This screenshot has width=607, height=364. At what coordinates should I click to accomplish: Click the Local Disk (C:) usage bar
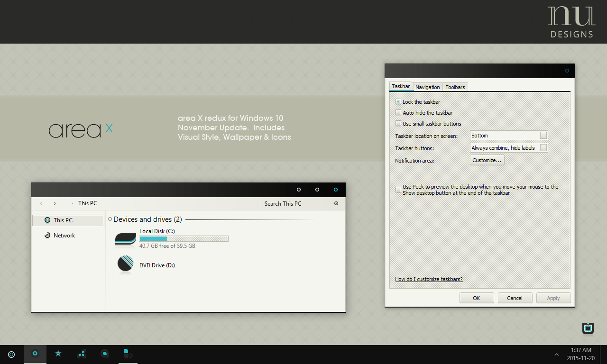pyautogui.click(x=184, y=238)
